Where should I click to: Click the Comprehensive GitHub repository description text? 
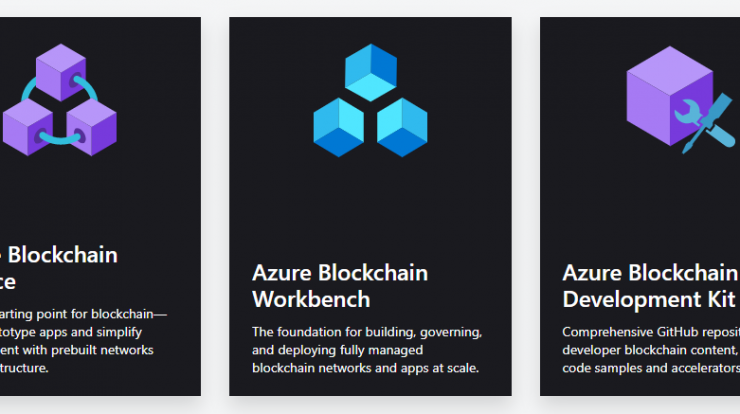651,350
